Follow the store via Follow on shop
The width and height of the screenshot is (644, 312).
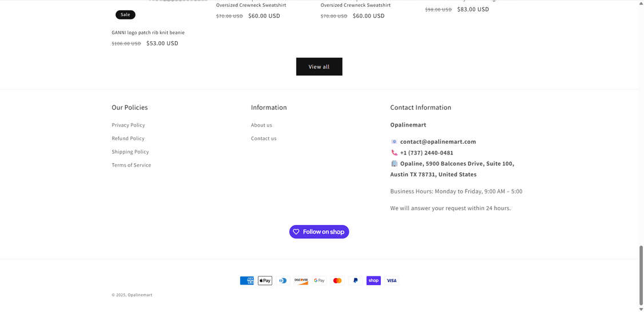coord(319,232)
